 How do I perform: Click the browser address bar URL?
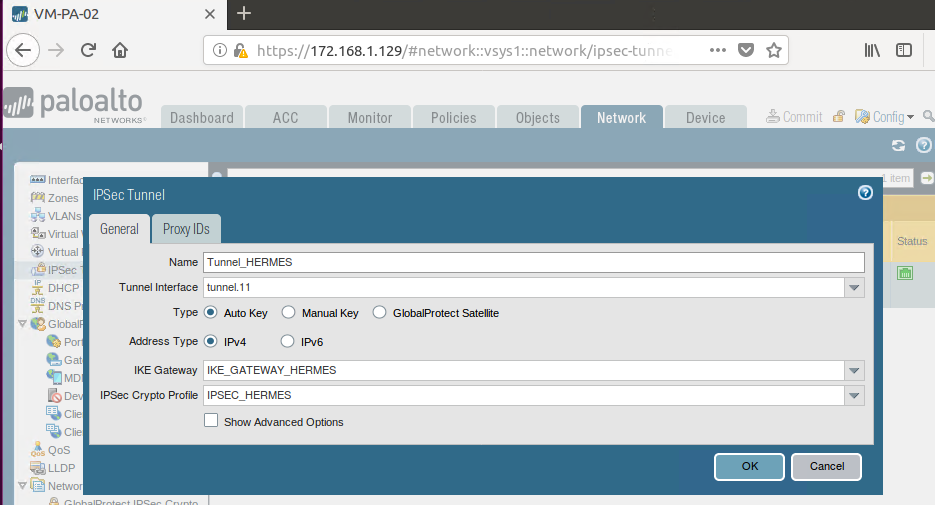point(464,50)
